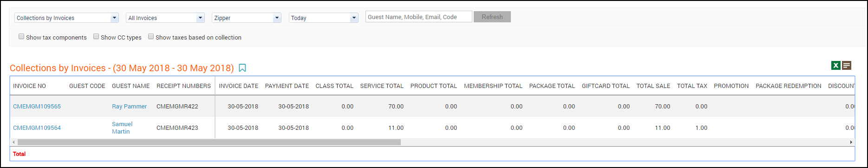
Task: Click PACKAGE TOTAL column header
Action: pyautogui.click(x=552, y=86)
